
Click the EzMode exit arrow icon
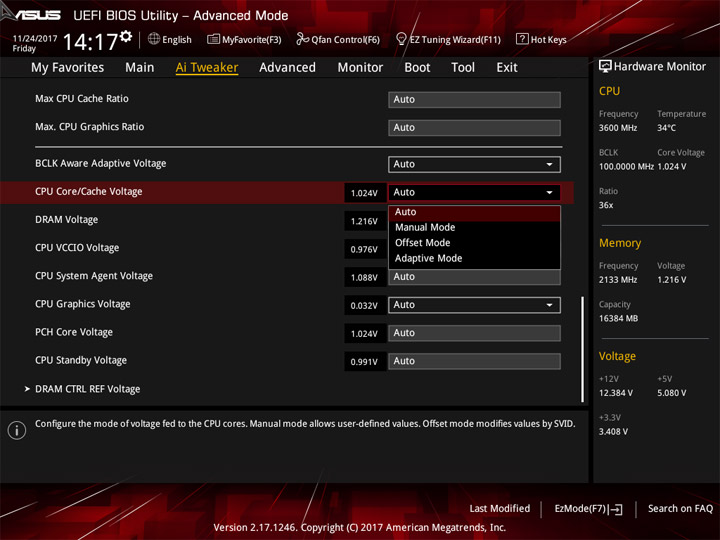(x=616, y=509)
